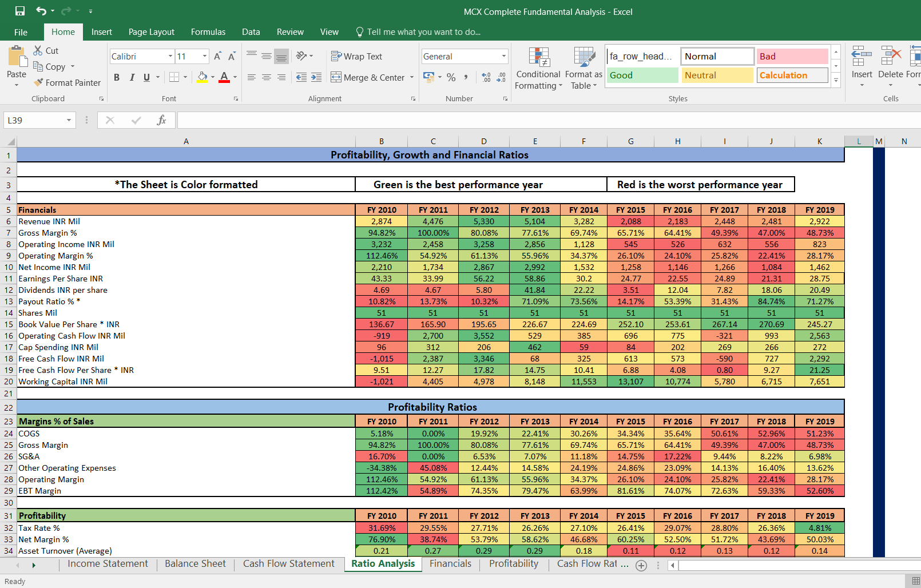The height and width of the screenshot is (588, 921).
Task: Apply the Bad cell style
Action: pos(792,56)
